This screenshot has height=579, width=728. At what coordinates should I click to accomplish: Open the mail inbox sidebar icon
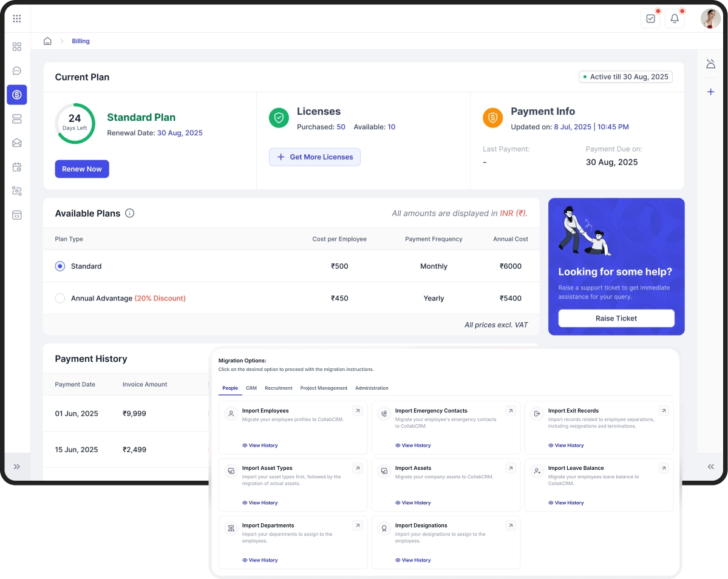coord(17,143)
